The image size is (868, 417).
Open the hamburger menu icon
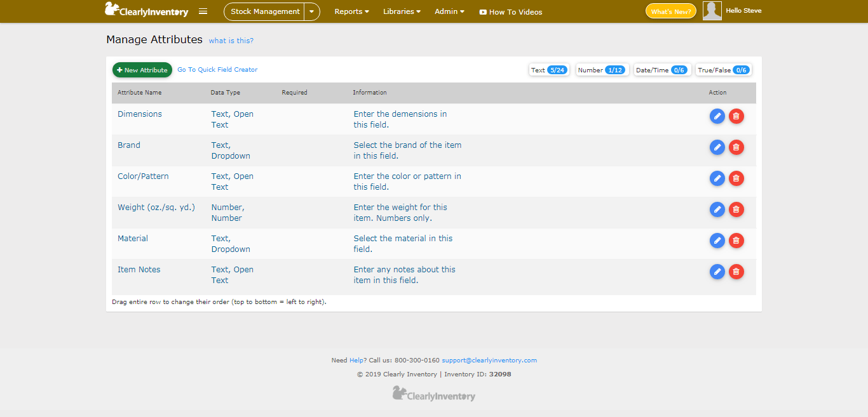point(203,11)
